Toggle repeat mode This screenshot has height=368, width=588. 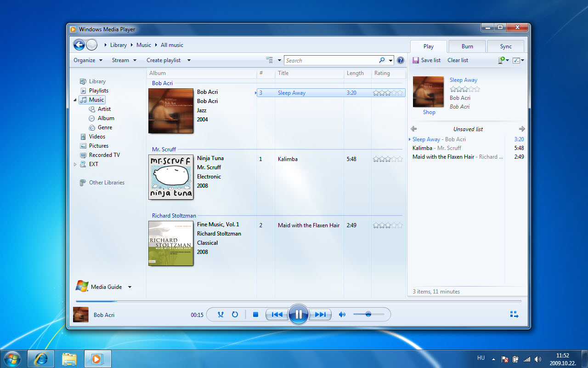[x=235, y=315]
